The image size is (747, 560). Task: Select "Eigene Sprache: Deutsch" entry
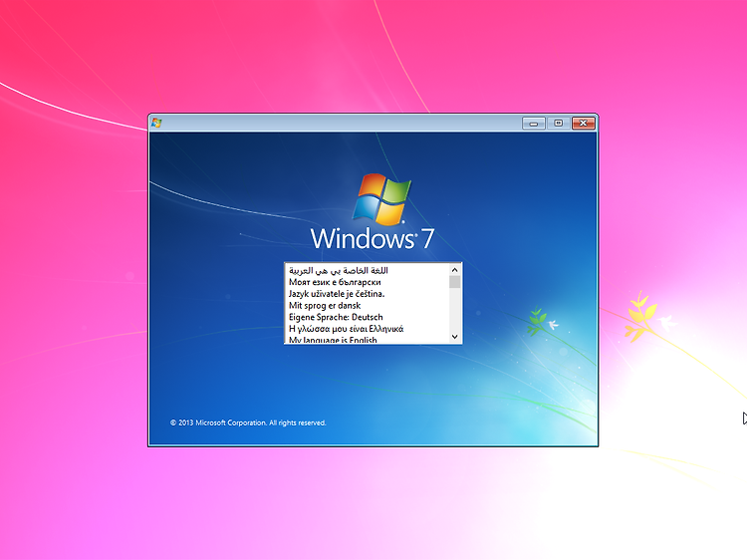pos(367,317)
